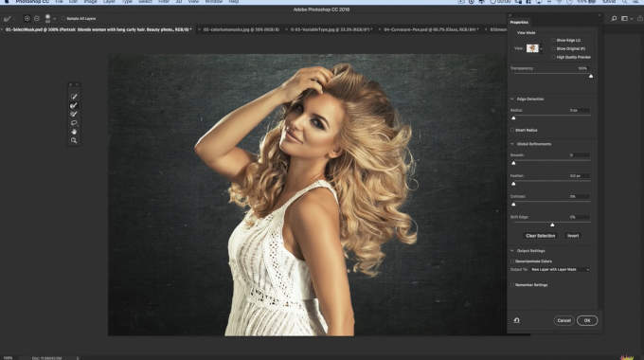Collapse the Edge Detection section
The height and width of the screenshot is (360, 644).
(x=512, y=99)
